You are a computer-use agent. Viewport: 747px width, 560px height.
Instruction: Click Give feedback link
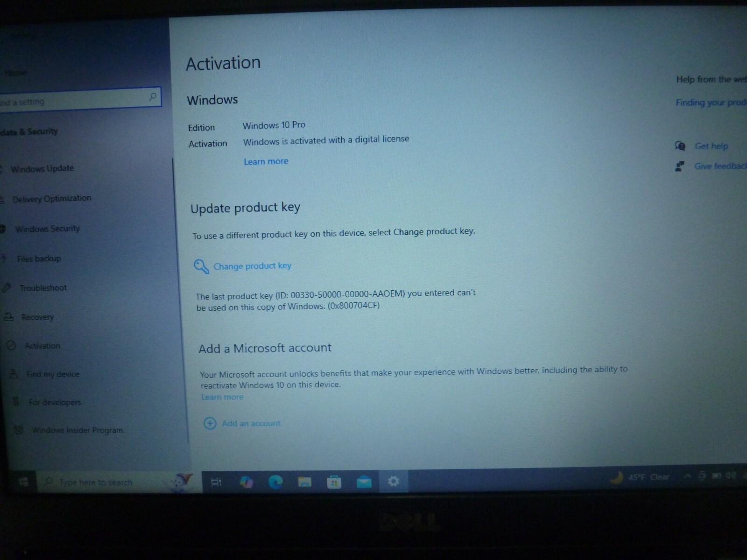click(720, 166)
